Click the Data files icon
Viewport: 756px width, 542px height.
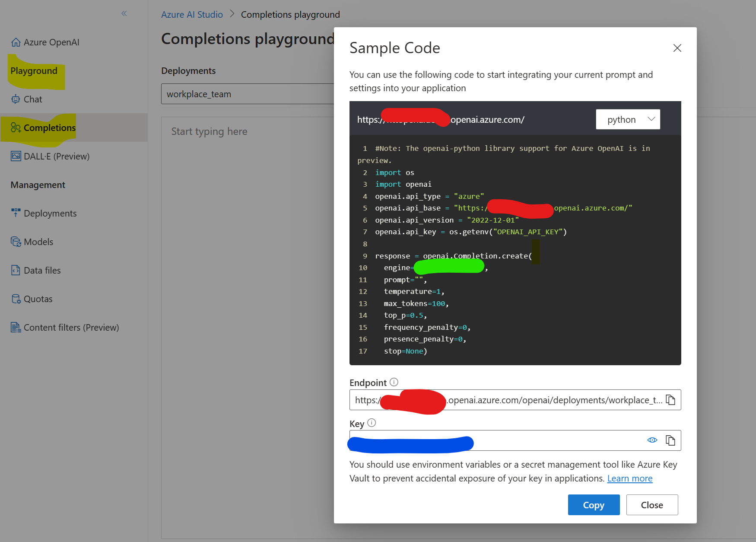click(x=16, y=270)
